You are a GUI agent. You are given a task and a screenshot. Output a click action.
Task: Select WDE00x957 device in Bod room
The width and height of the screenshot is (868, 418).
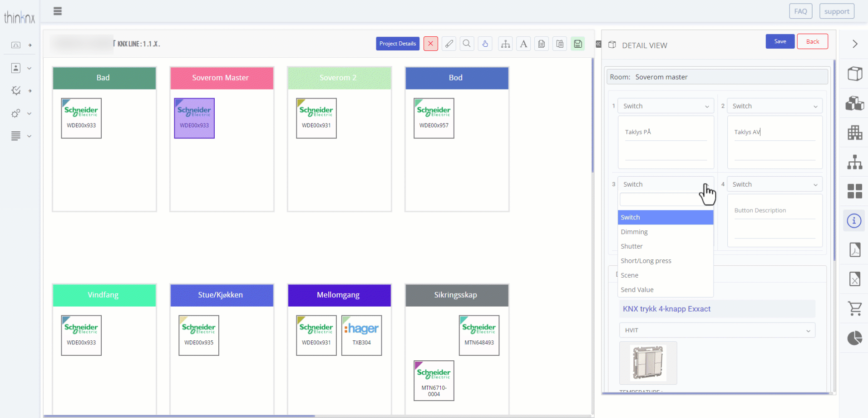[434, 118]
